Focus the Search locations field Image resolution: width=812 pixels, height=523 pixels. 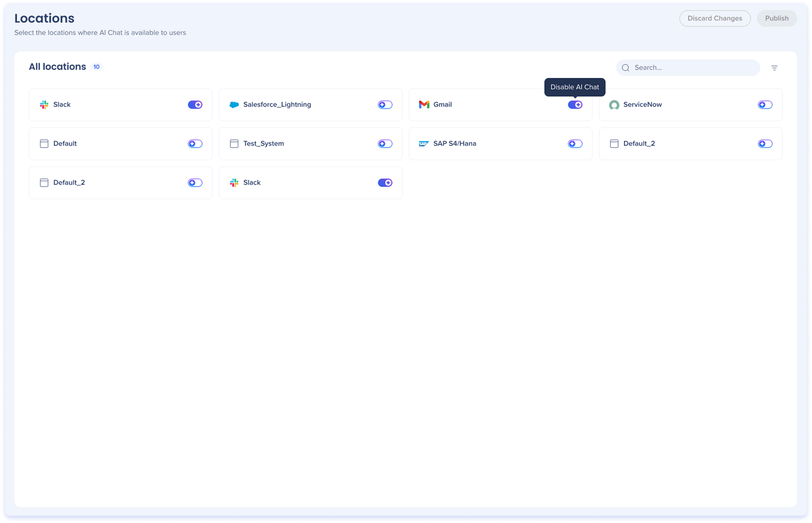click(688, 68)
